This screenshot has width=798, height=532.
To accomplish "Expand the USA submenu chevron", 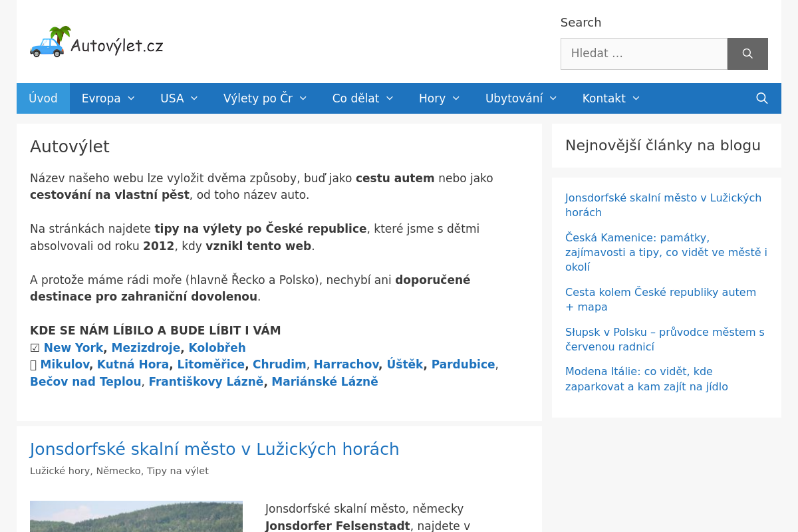I will 194,98.
